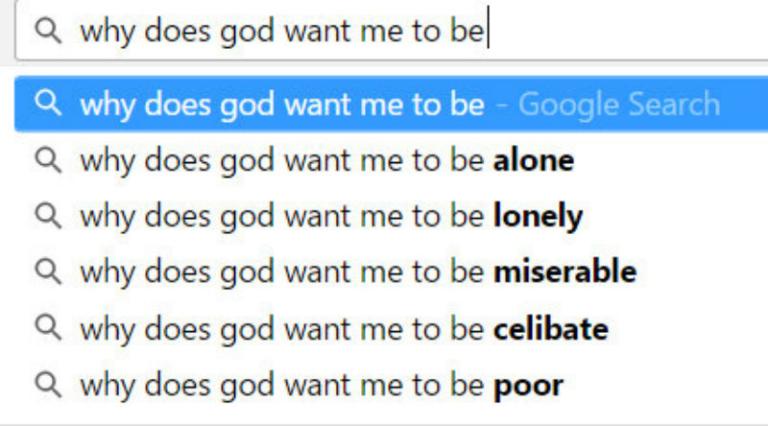Click the bold word 'miserable'
This screenshot has height=426, width=768.
tap(565, 272)
